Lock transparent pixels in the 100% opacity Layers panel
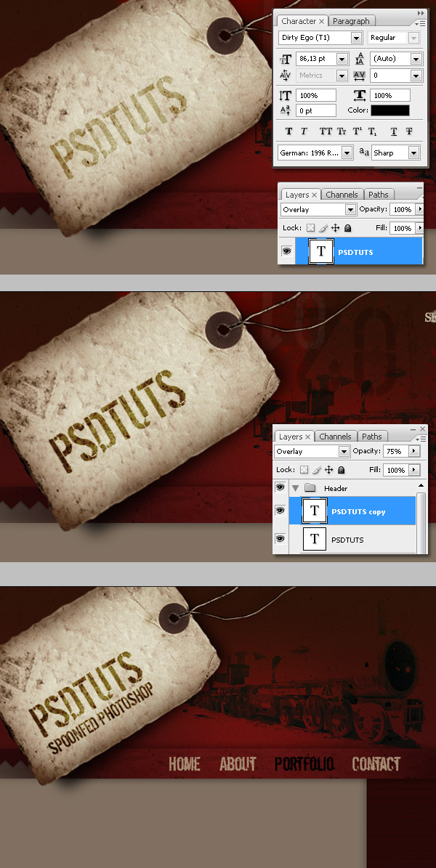 tap(311, 227)
